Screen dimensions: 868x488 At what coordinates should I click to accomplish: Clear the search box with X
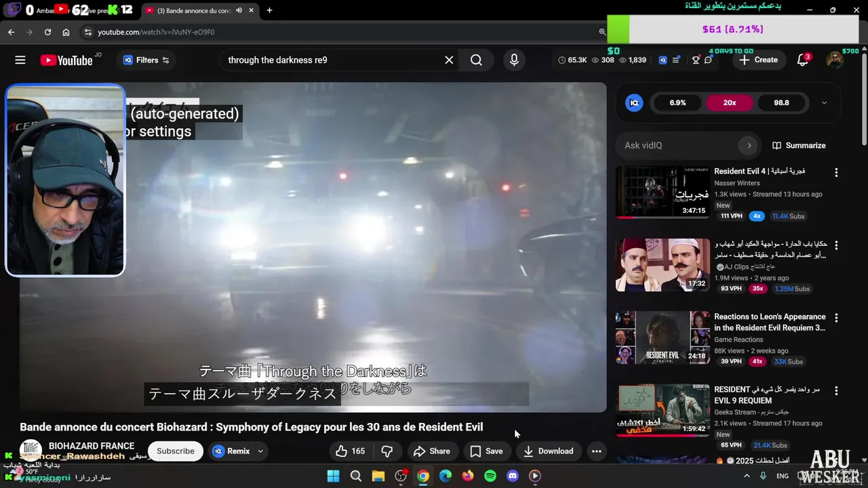pos(449,60)
